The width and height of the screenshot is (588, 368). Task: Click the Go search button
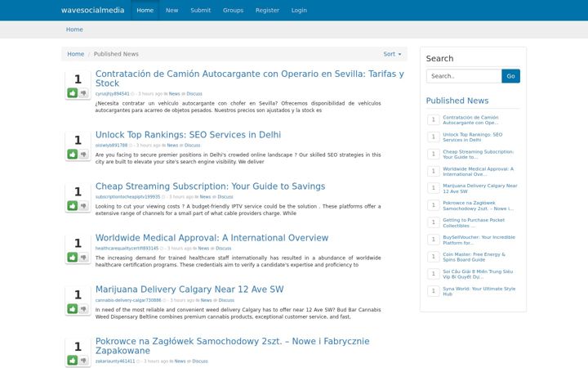pos(510,76)
